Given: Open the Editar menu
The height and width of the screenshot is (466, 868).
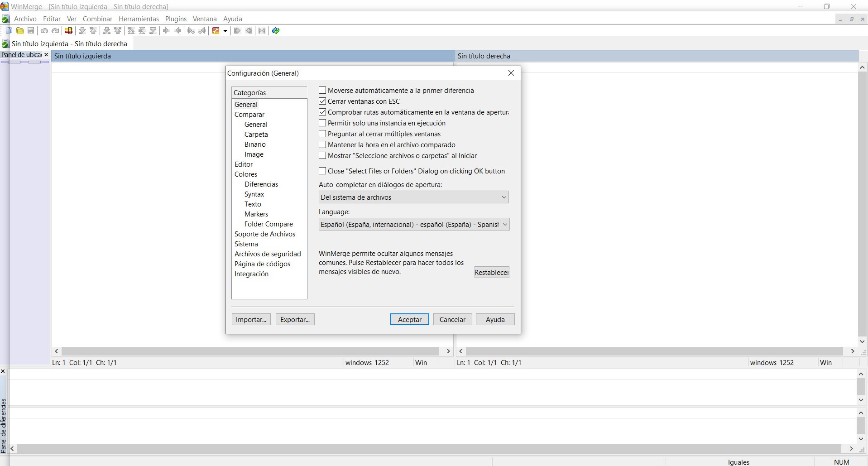Looking at the screenshot, I should coord(52,19).
